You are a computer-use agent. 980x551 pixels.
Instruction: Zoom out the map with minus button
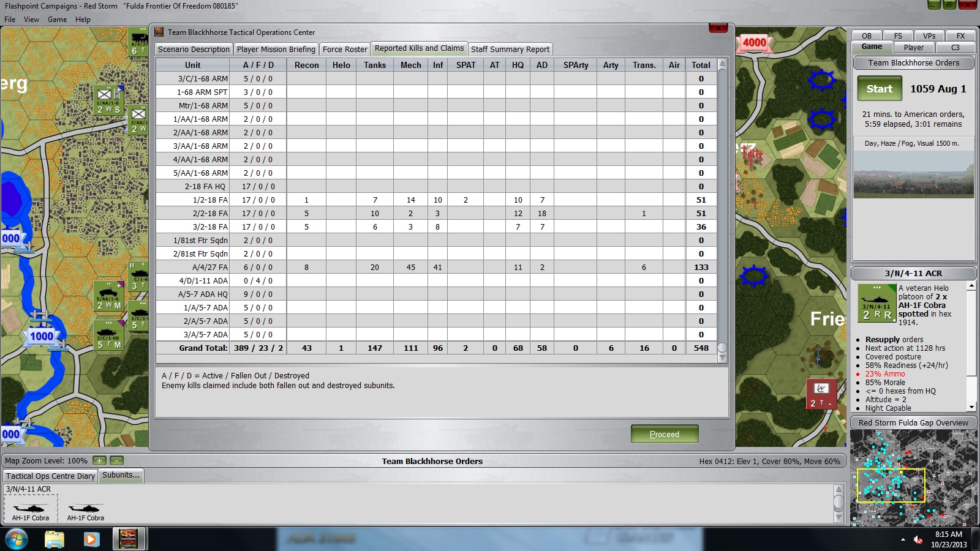click(117, 460)
